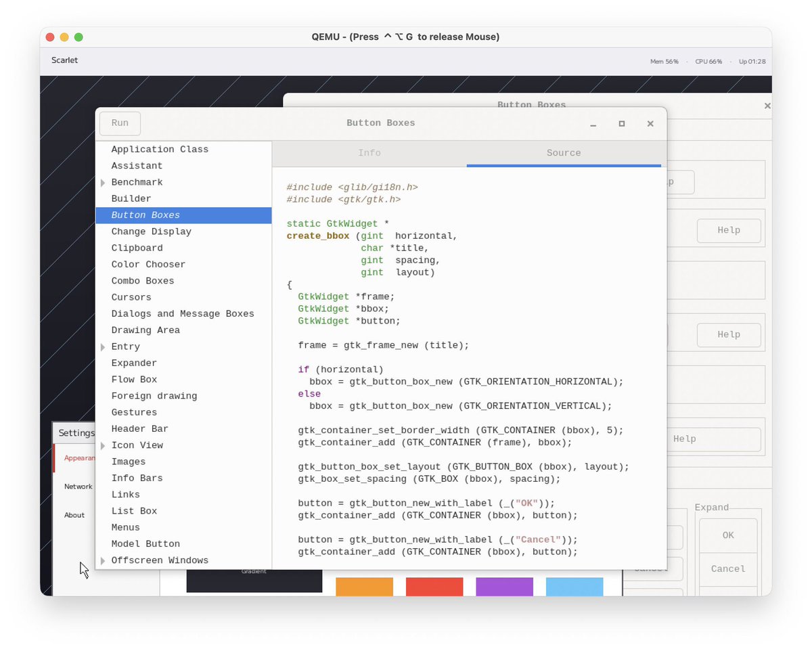Select the Model Button demo
812x649 pixels.
(x=183, y=544)
